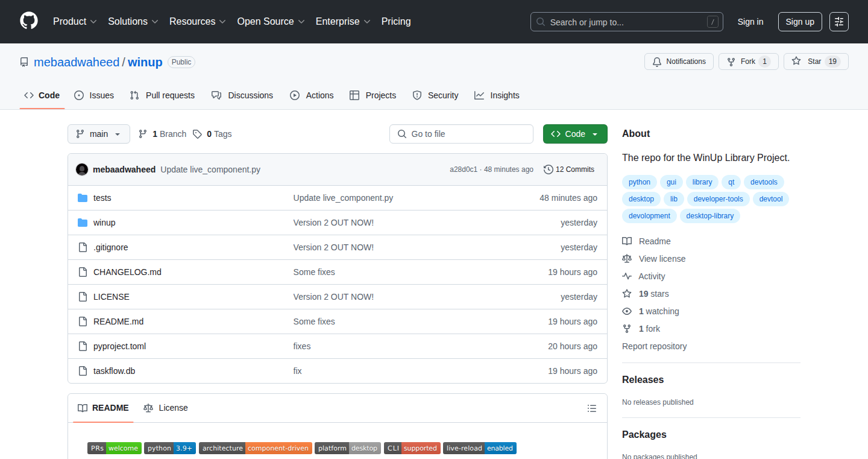Image resolution: width=868 pixels, height=459 pixels.
Task: Click the developer-tools topic tag
Action: tap(719, 199)
